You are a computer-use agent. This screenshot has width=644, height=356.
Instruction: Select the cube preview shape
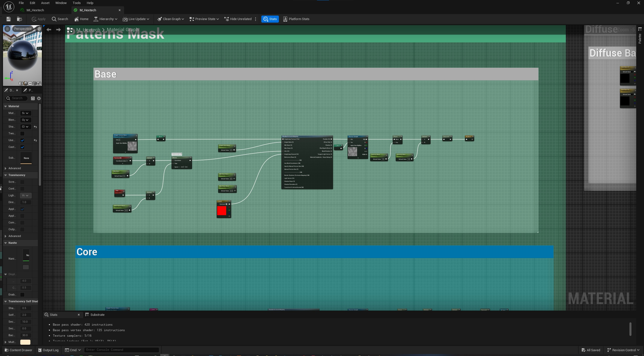click(x=35, y=83)
